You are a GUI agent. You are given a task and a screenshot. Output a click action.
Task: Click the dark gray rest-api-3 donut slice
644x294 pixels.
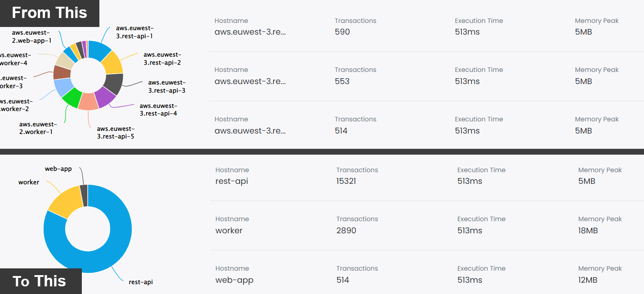coord(114,83)
